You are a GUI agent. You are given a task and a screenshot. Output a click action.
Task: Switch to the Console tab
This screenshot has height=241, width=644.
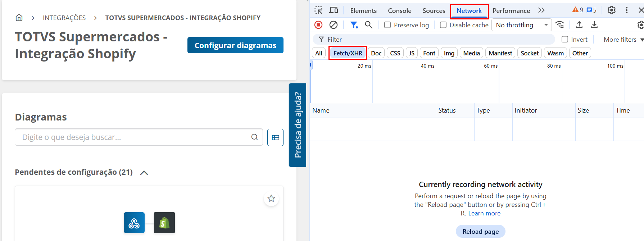point(399,10)
